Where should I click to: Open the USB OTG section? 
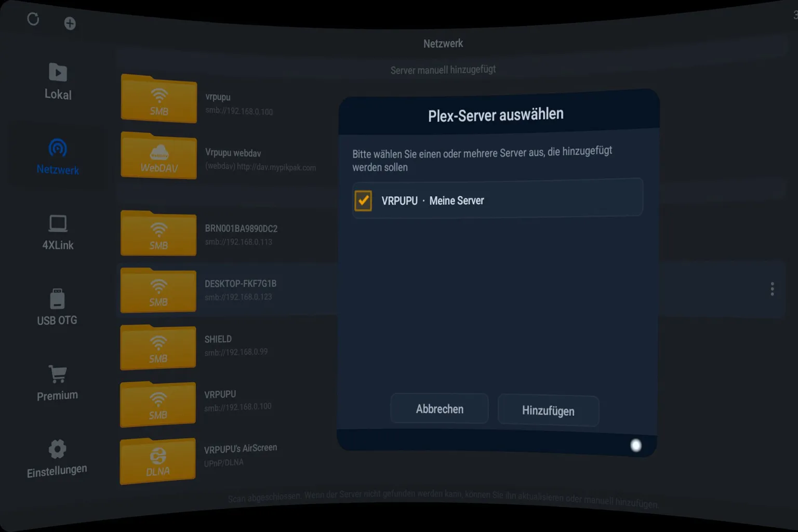pyautogui.click(x=57, y=308)
